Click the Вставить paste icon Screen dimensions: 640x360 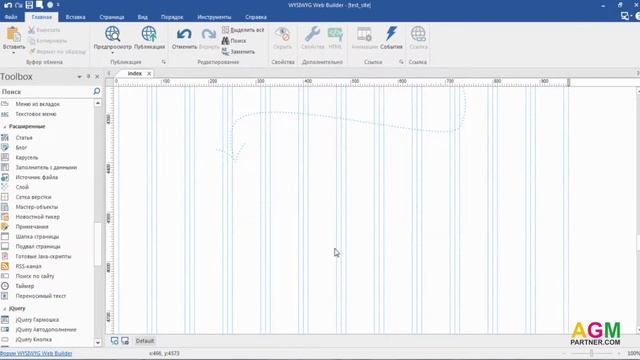tap(13, 35)
